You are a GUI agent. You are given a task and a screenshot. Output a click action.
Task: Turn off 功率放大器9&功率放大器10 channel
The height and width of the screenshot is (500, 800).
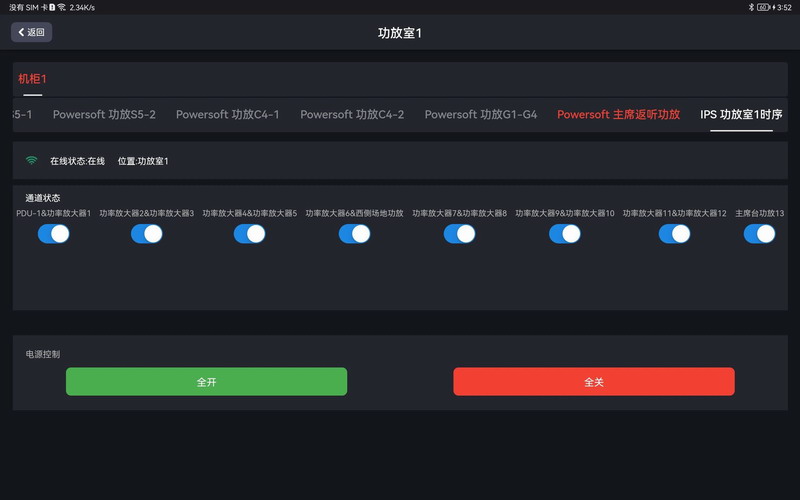(x=565, y=234)
